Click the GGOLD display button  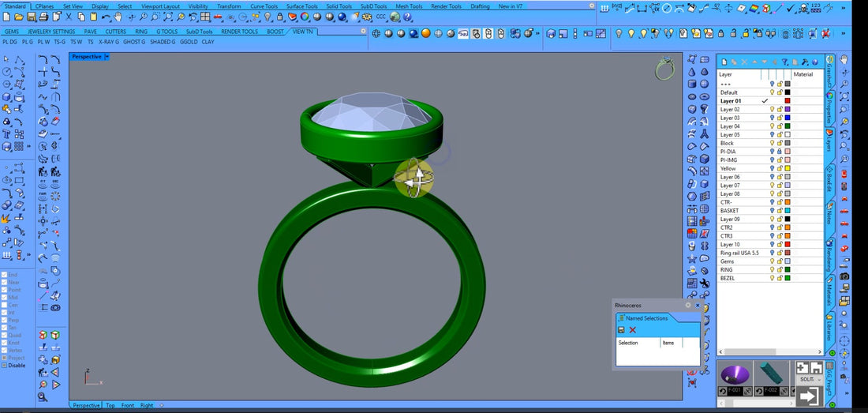click(189, 42)
